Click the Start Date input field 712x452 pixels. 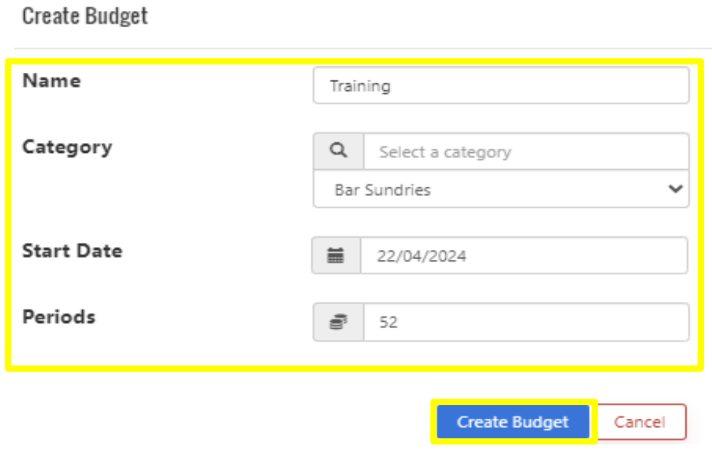coord(523,256)
